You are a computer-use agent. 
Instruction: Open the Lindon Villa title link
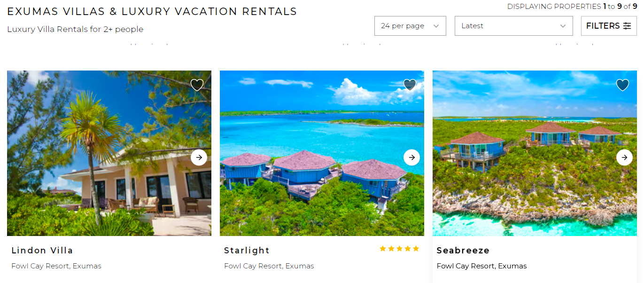pyautogui.click(x=42, y=251)
